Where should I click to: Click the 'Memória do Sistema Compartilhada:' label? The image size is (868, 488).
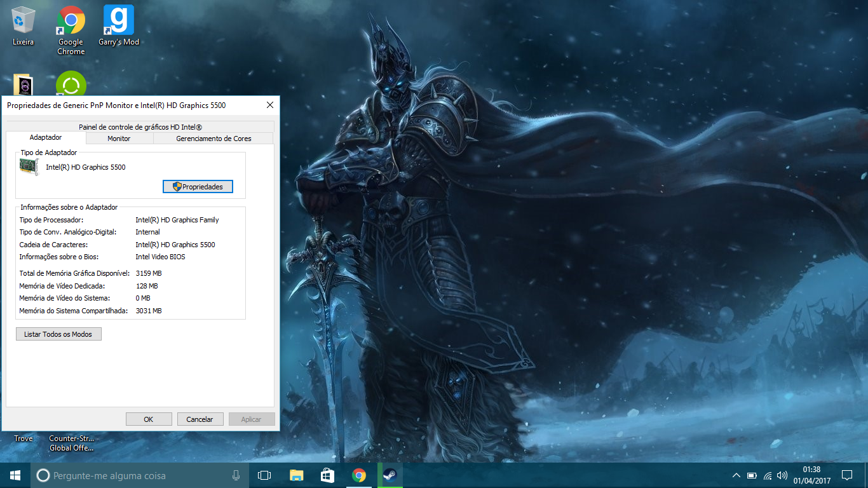74,311
